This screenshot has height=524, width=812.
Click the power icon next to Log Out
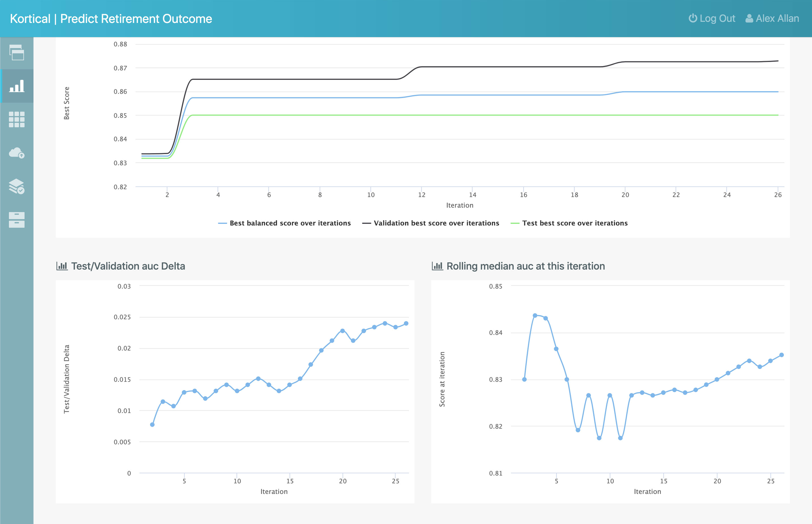point(693,18)
